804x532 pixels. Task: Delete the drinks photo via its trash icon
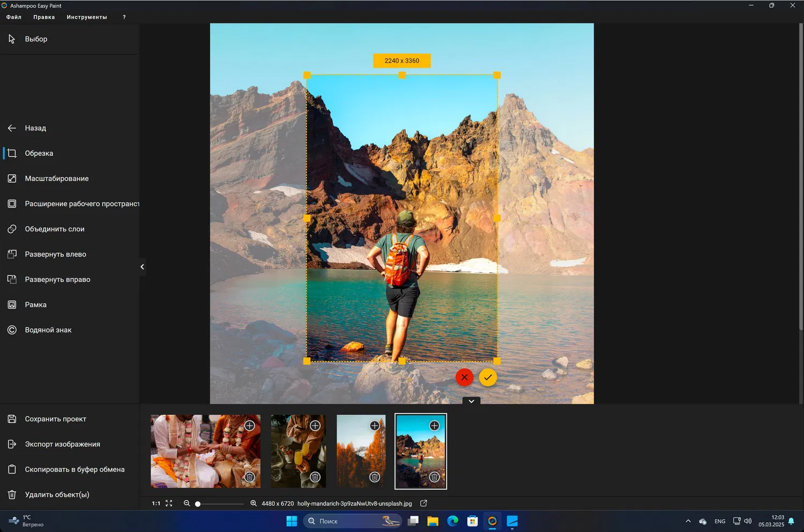click(x=315, y=477)
